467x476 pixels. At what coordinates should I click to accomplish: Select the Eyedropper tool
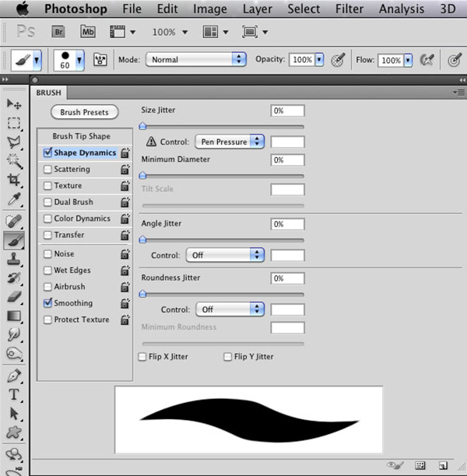coord(14,199)
